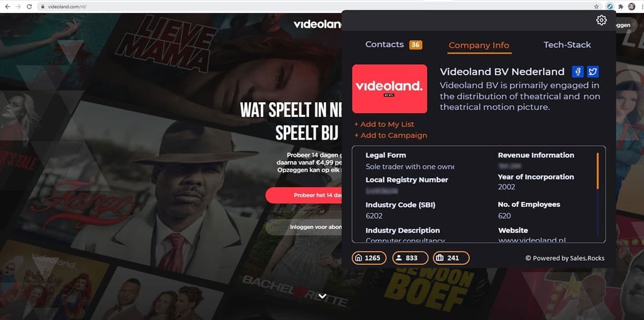Switch to the Tech-Stack tab

click(x=567, y=44)
